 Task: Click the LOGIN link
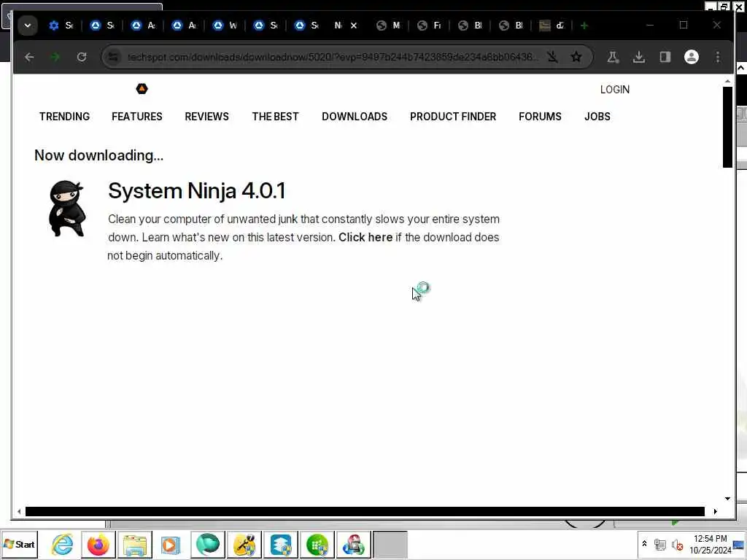coord(614,90)
